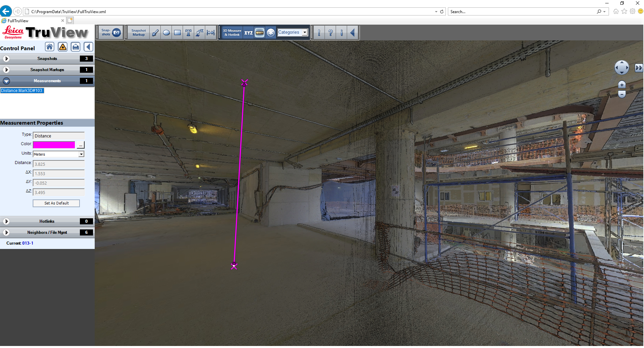This screenshot has height=348, width=644.
Task: Click the ΔZ value field 3.495
Action: coord(59,192)
